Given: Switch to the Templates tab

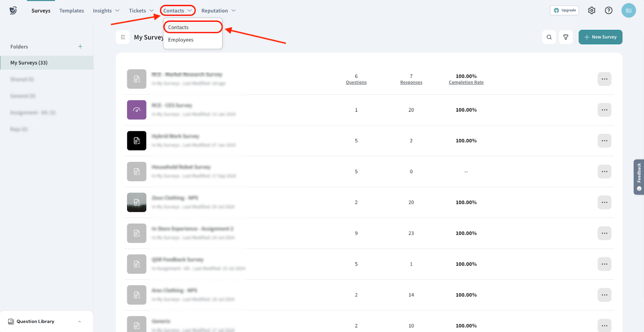Looking at the screenshot, I should 72,11.
